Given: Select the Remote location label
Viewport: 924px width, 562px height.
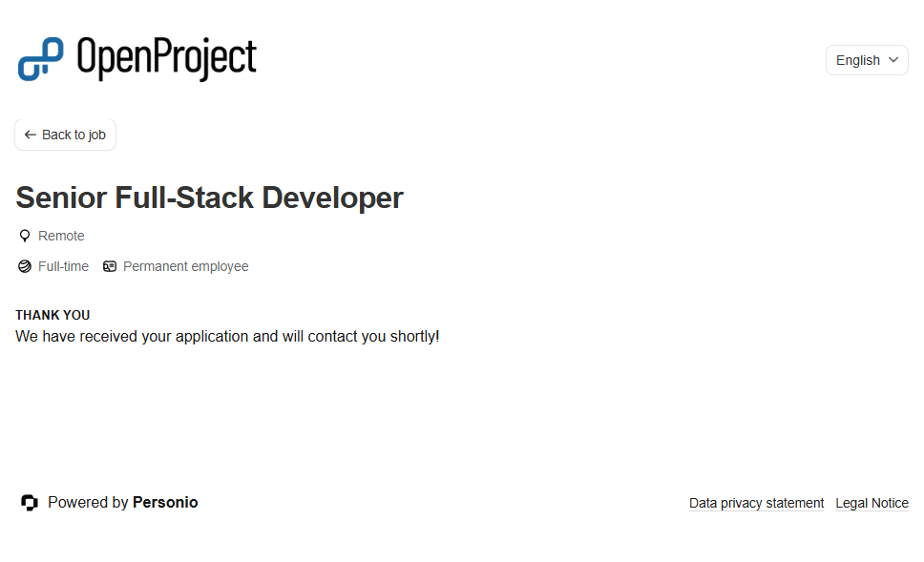Looking at the screenshot, I should [x=61, y=236].
